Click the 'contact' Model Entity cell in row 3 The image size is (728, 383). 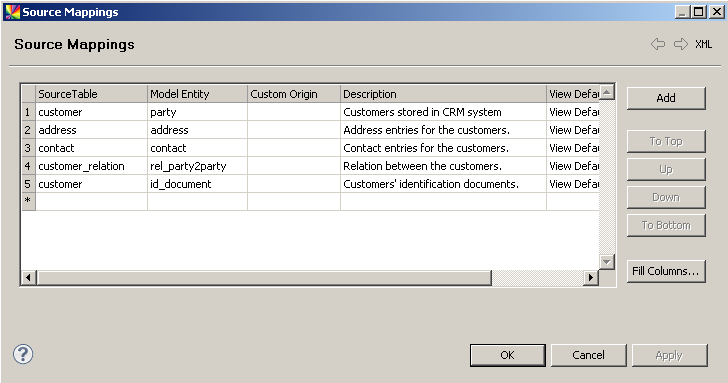click(197, 148)
